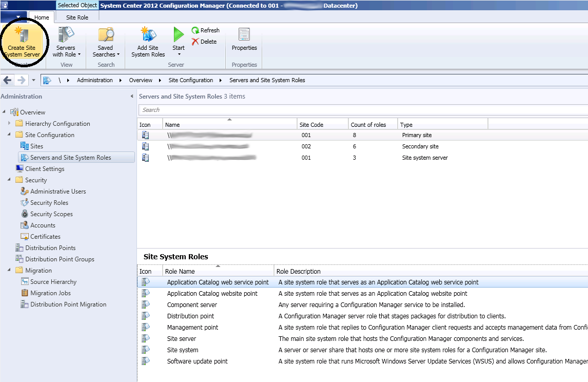Open Saved Searches menu
Screen dimensions: 588x382
tap(106, 42)
